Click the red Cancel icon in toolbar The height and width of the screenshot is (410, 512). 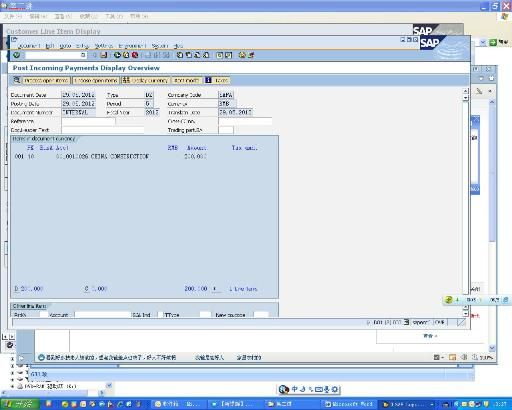pyautogui.click(x=135, y=55)
